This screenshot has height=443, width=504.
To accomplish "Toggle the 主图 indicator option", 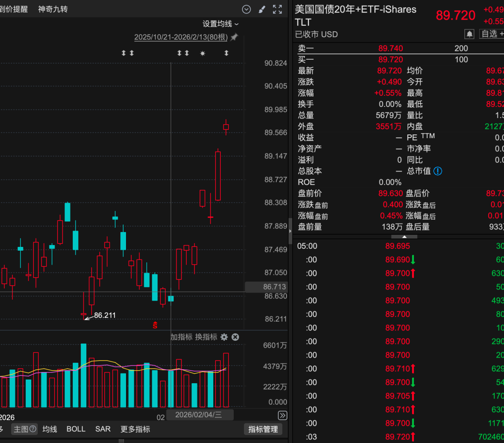I will [x=24, y=429].
